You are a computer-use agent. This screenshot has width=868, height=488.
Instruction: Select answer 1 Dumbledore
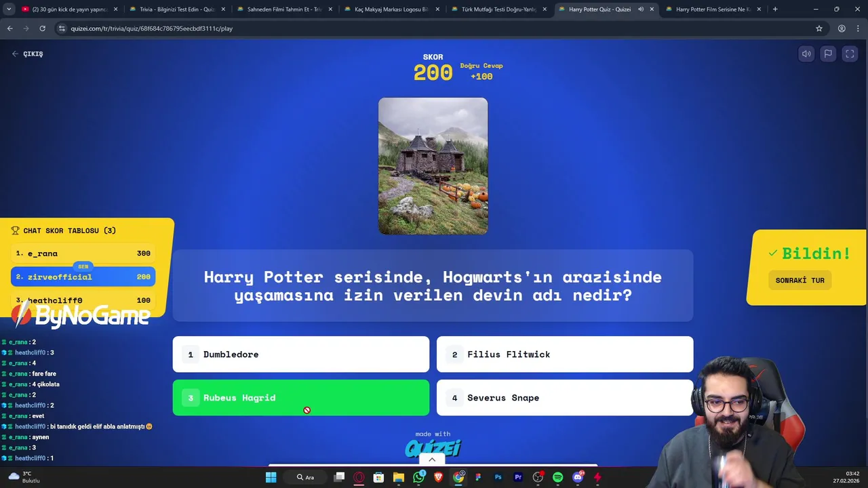click(301, 354)
